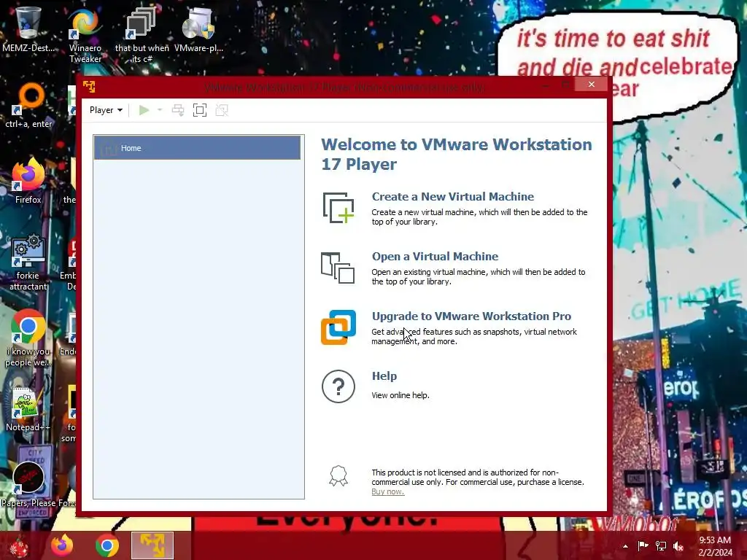The height and width of the screenshot is (560, 747).
Task: Select the Winaero Tweaker desktop shortcut
Action: pyautogui.click(x=85, y=35)
